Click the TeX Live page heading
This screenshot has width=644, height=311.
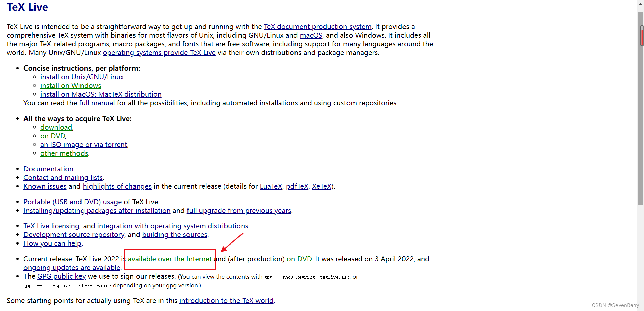27,7
